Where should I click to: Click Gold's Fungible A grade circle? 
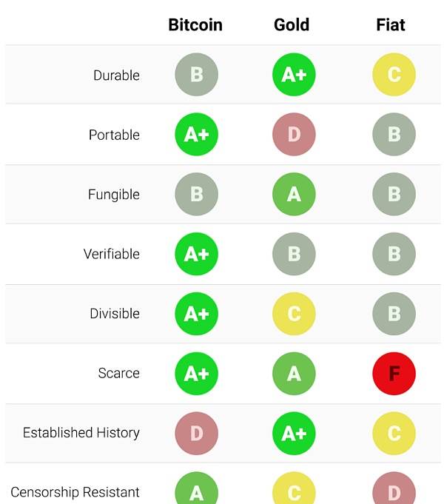click(x=294, y=194)
